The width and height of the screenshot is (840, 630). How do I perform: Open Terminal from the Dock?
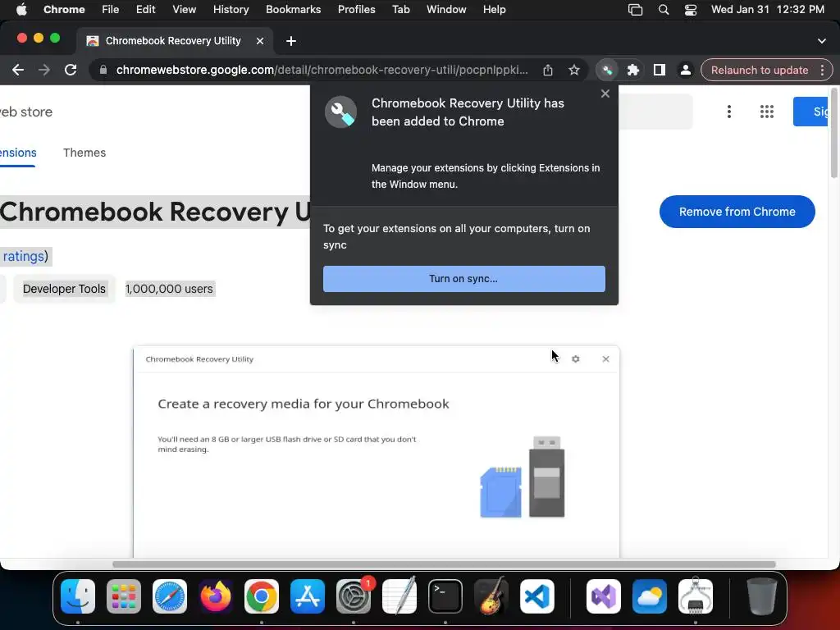click(445, 596)
